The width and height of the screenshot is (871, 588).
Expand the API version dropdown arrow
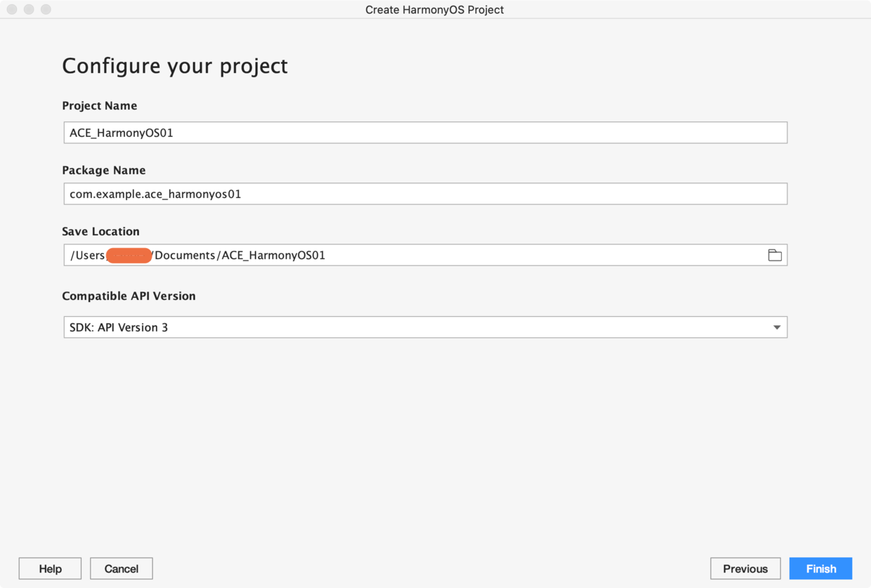coord(777,327)
